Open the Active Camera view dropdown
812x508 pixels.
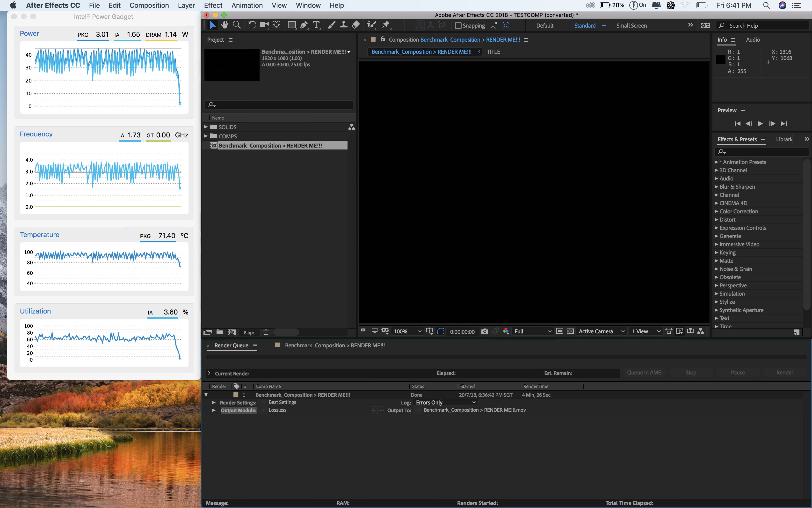(x=602, y=331)
